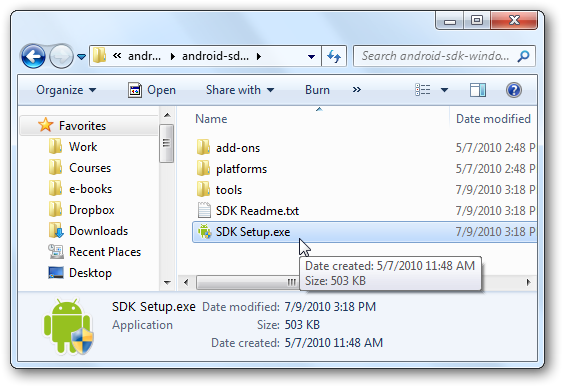Open the view options dropdown arrow
563x387 pixels.
[444, 90]
